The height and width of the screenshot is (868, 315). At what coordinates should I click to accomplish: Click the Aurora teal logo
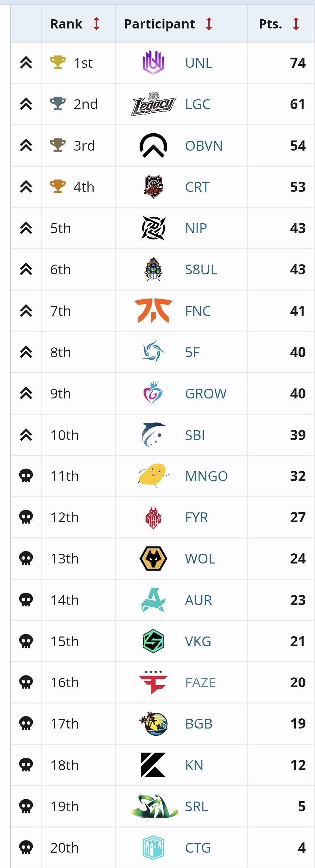[x=153, y=600]
